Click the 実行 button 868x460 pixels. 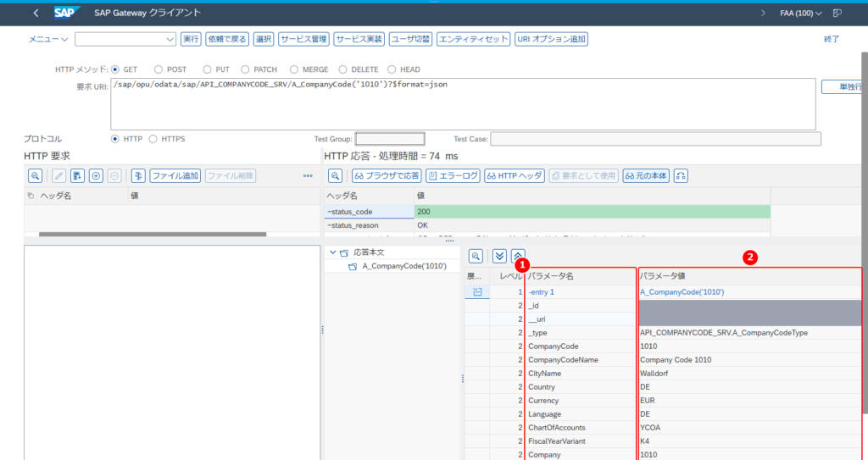(191, 39)
